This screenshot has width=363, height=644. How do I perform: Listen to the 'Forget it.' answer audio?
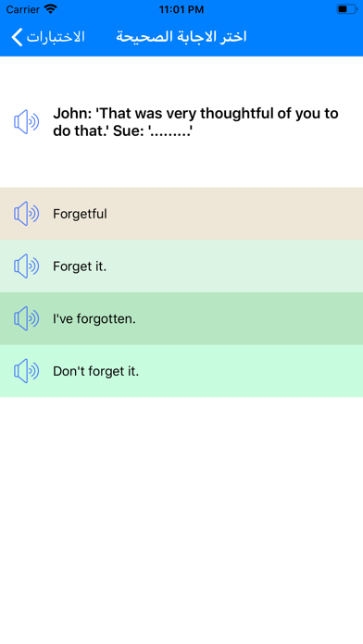click(x=26, y=266)
